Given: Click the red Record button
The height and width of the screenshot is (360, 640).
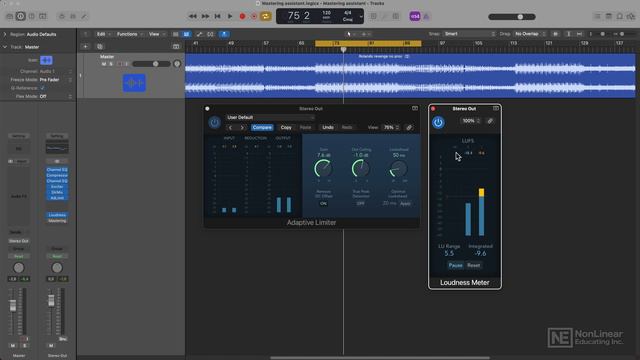Looking at the screenshot, I should pyautogui.click(x=242, y=16).
